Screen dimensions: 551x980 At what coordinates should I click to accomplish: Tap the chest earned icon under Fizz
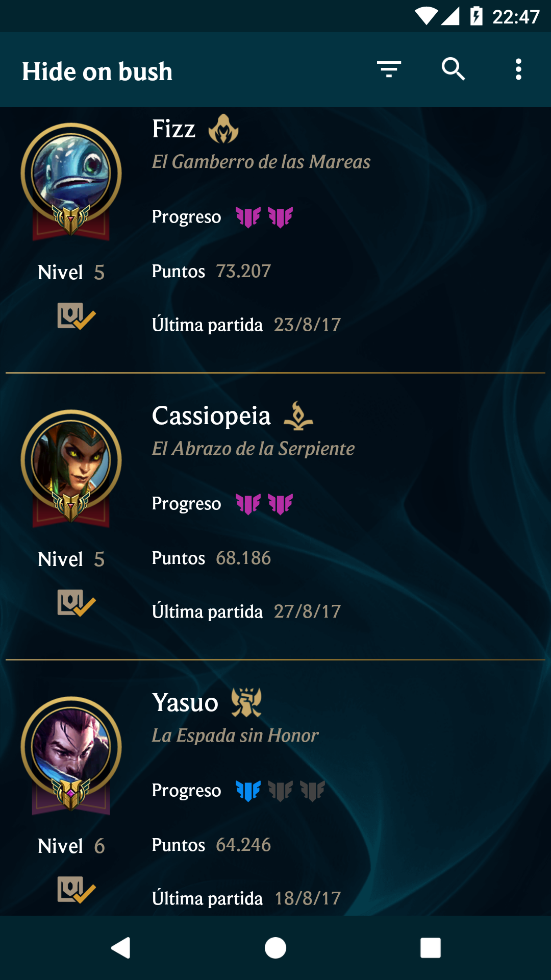pyautogui.click(x=77, y=316)
